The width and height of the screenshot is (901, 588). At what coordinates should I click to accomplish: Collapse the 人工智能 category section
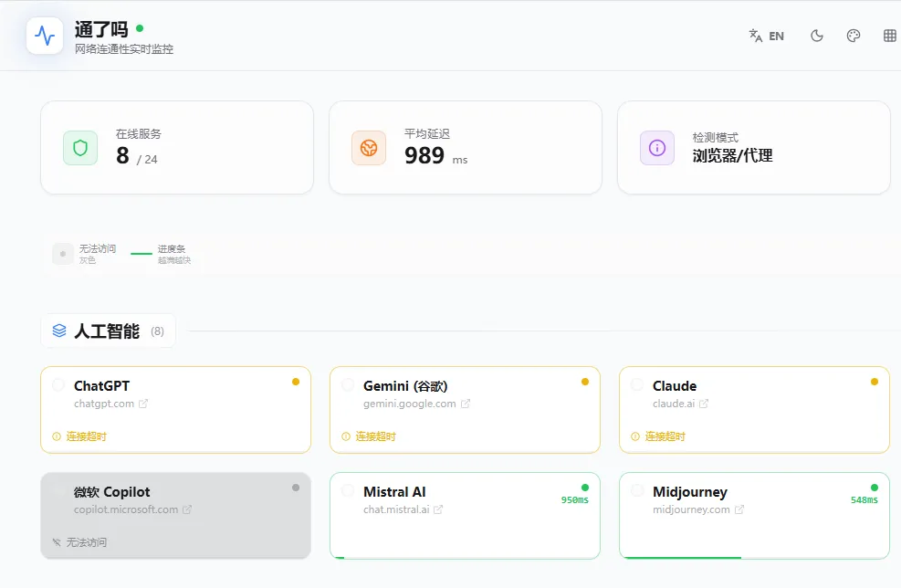tap(108, 331)
